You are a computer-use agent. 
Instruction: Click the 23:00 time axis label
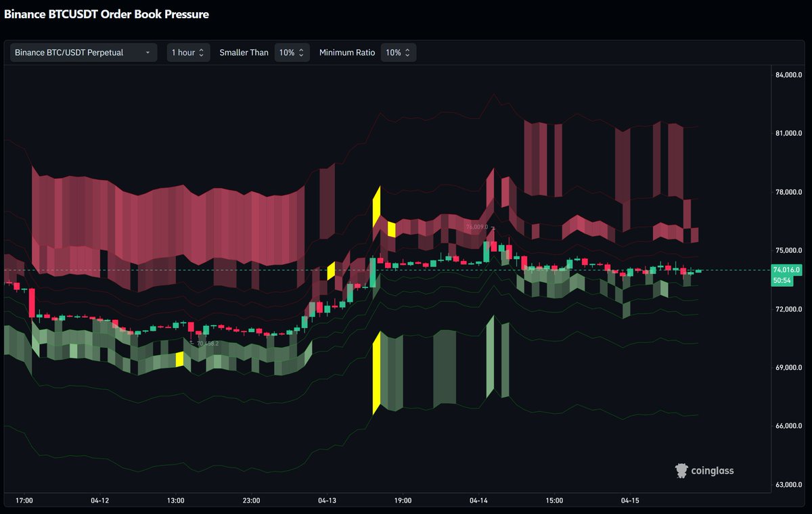click(251, 501)
